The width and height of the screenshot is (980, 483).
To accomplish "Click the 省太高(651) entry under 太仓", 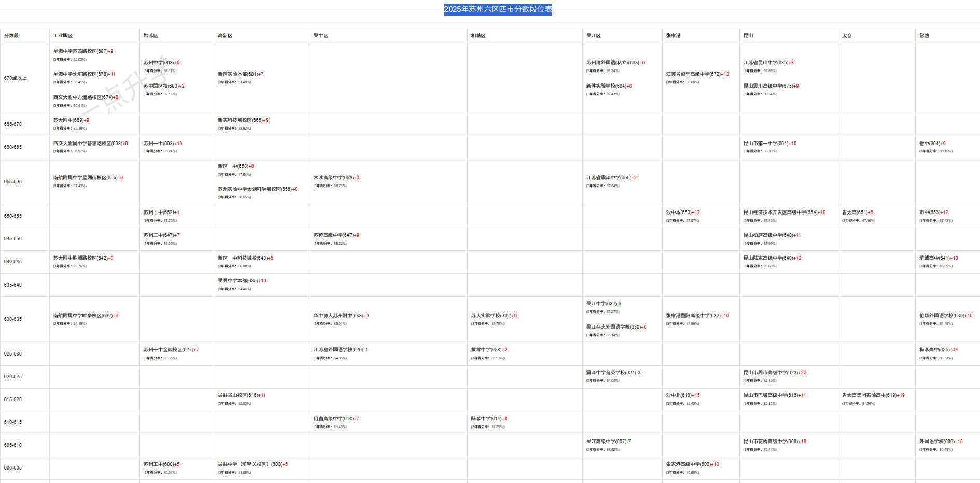I will click(x=857, y=212).
